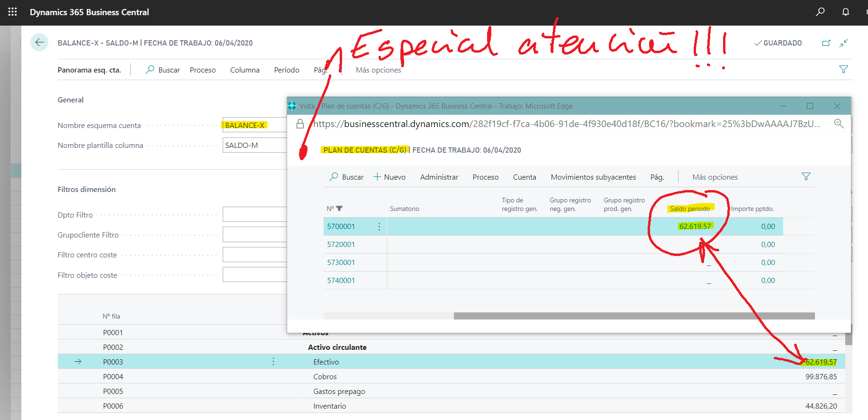This screenshot has height=420, width=868.
Task: Click the Inventario row description
Action: click(x=330, y=406)
